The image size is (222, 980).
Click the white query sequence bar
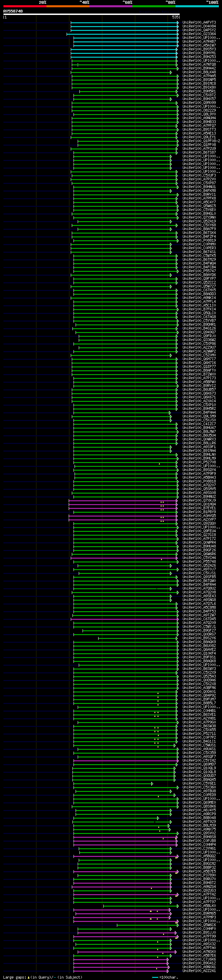(x=92, y=14)
